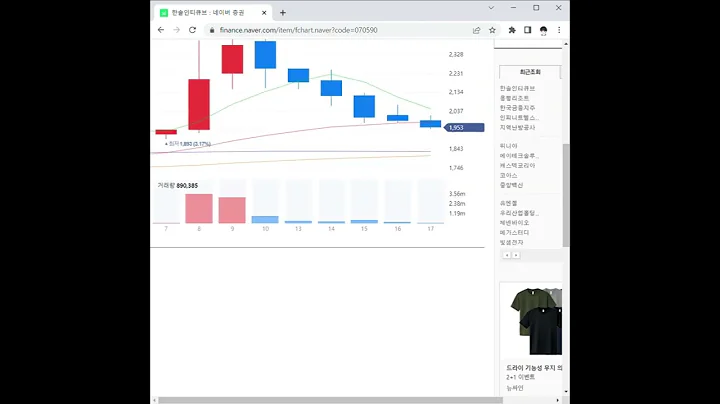The height and width of the screenshot is (404, 720).
Task: Click the red volume bar for day 9
Action: click(x=232, y=210)
